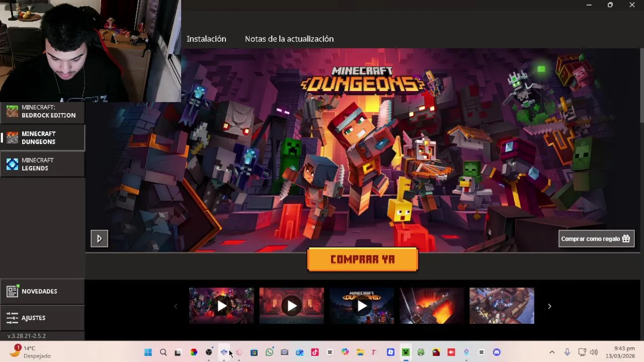Click Comprar como regalo button
This screenshot has width=644, height=362.
pos(596,239)
